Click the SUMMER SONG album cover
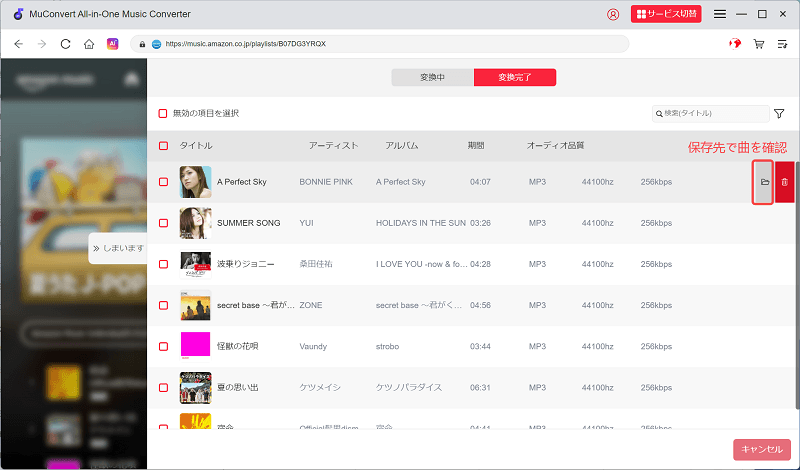Screen dimensions: 800x470 [x=195, y=223]
